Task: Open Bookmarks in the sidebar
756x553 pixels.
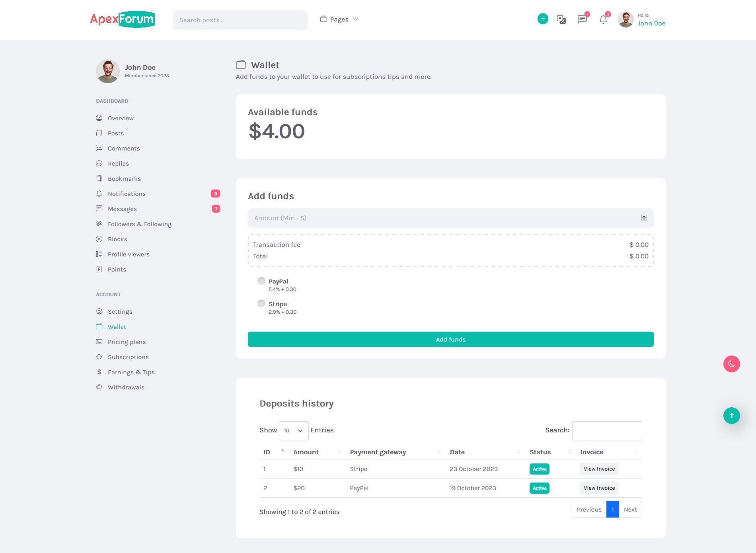Action: tap(124, 179)
